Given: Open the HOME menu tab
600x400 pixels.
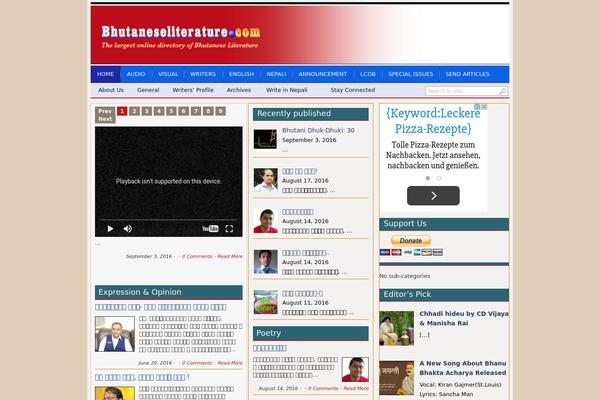Looking at the screenshot, I should pos(105,74).
